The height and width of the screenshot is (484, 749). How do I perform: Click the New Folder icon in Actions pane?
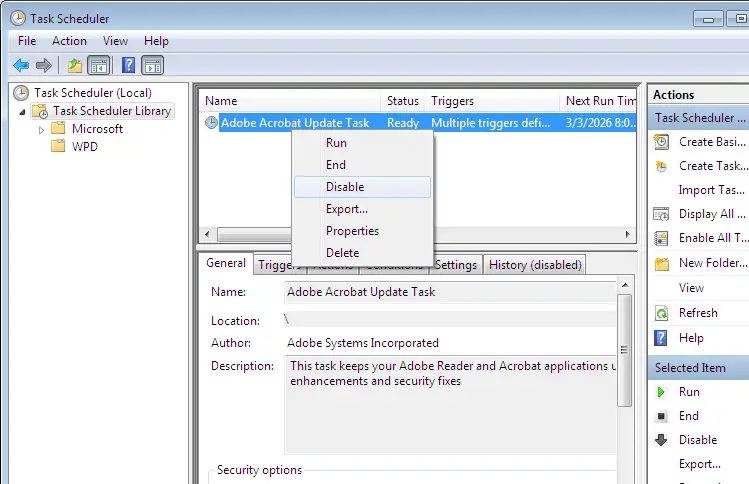click(662, 263)
